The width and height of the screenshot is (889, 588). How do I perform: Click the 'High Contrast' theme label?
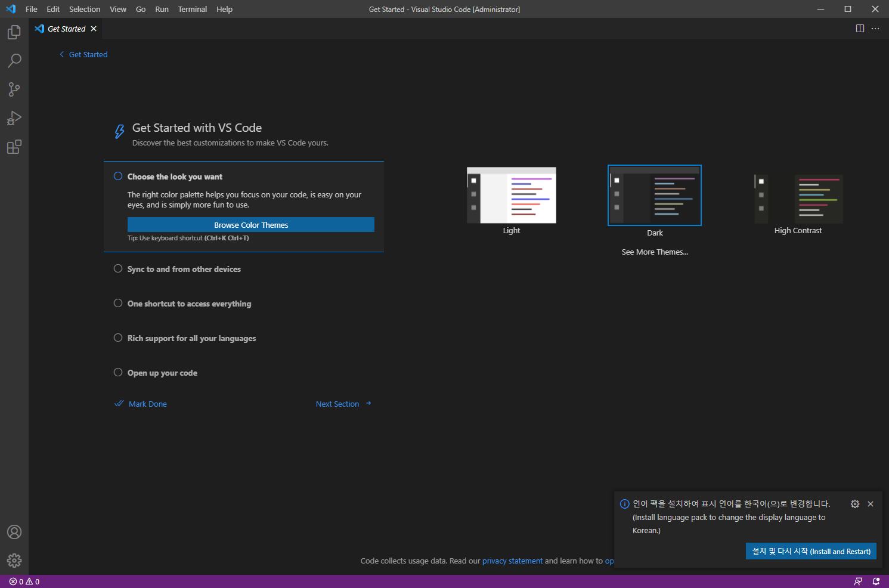798,230
